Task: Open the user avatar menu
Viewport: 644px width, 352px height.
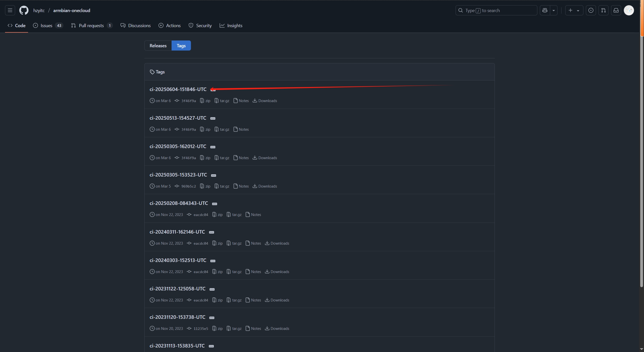Action: pos(629,10)
